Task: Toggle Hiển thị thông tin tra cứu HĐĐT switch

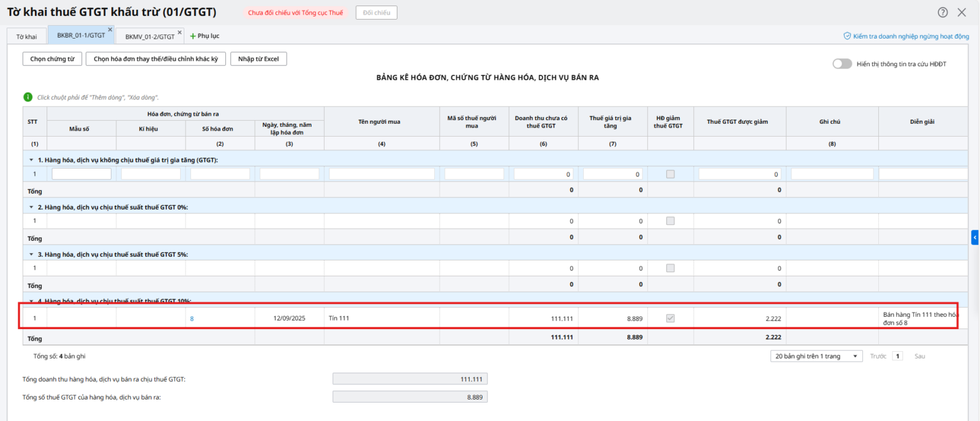Action: (x=842, y=64)
